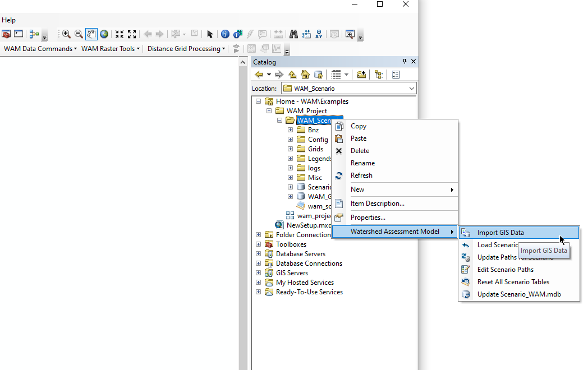
Task: Select Database Servers tree item
Action: coord(300,254)
